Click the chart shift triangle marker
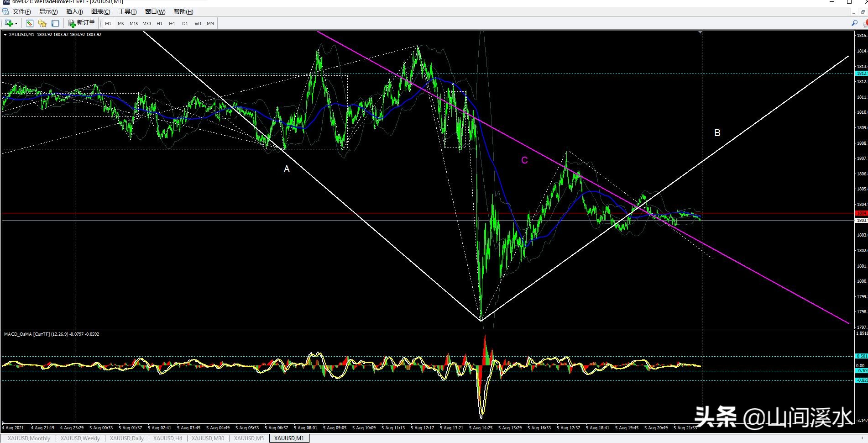 (x=701, y=32)
